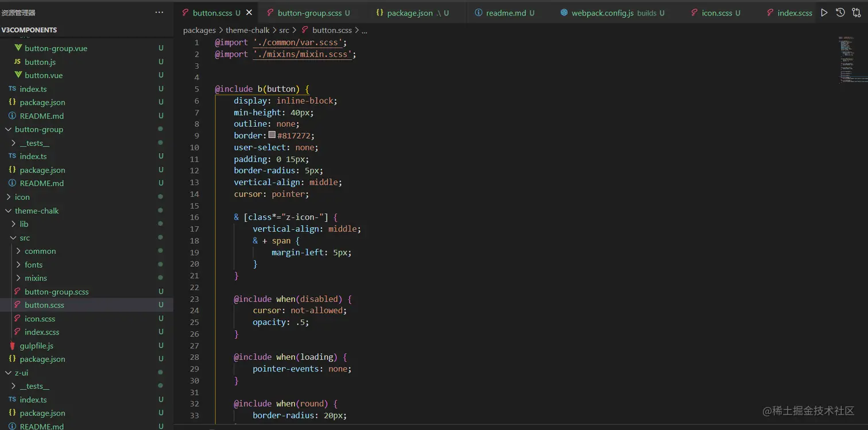Expand the fonts folder

tap(87, 265)
